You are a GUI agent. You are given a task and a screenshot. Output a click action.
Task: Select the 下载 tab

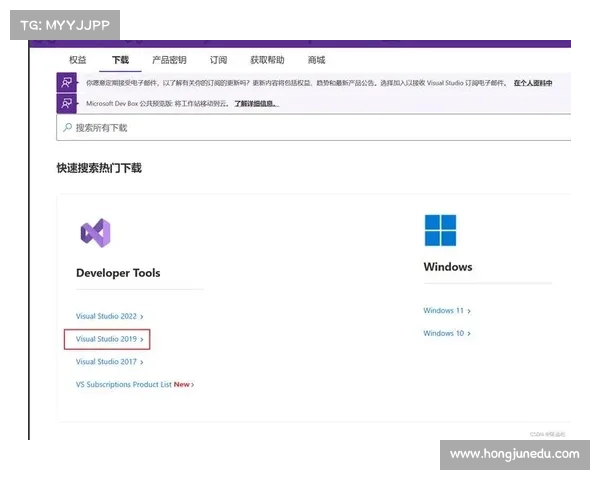[120, 60]
